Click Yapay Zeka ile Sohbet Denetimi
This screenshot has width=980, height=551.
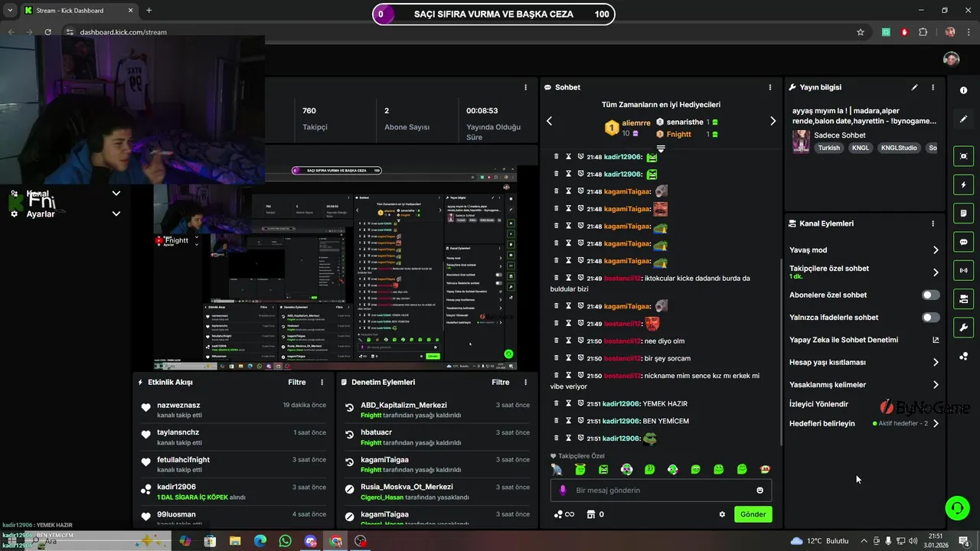[x=844, y=340]
